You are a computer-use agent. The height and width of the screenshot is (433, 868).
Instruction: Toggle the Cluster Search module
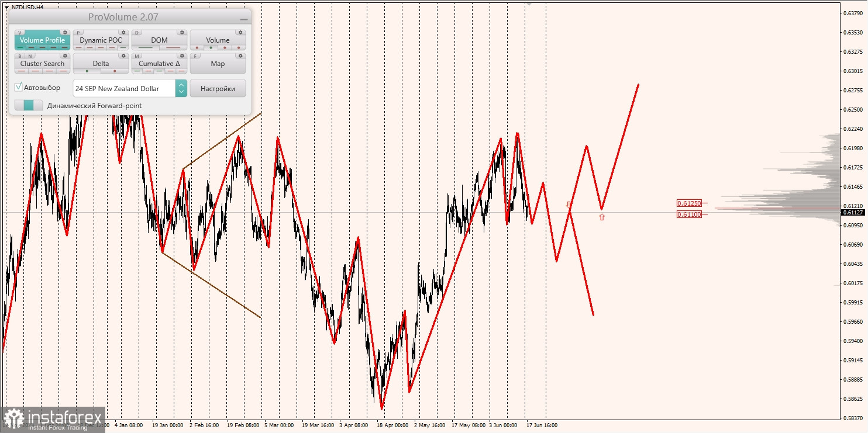click(43, 63)
